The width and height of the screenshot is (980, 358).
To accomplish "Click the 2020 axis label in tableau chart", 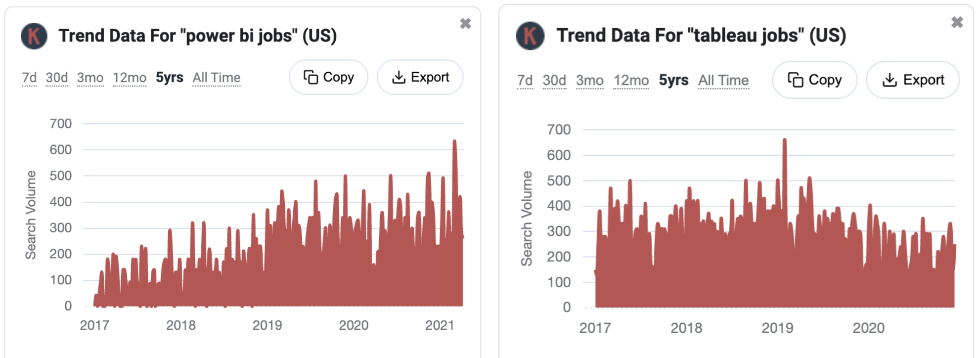I will [x=868, y=328].
